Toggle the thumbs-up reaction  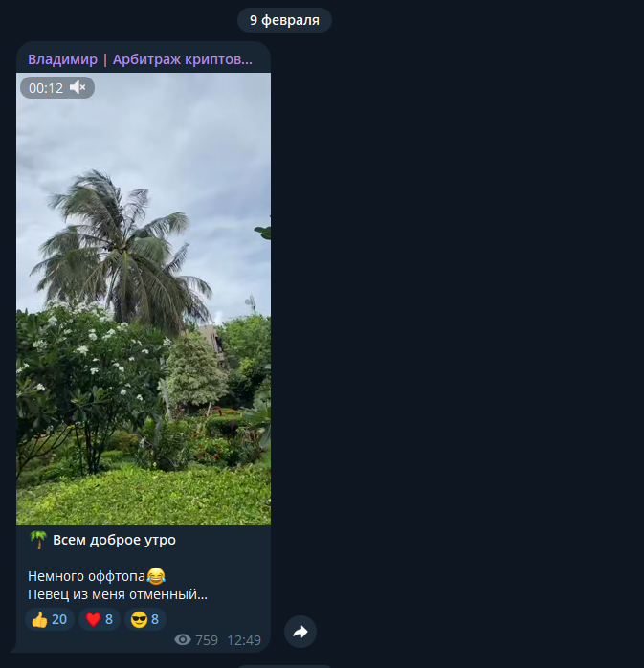49,619
